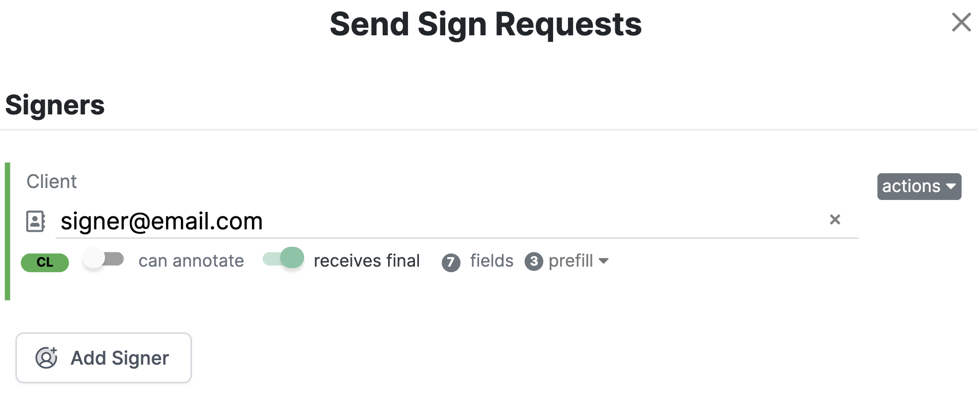The image size is (980, 394).
Task: Expand the prefill dropdown arrow
Action: (604, 261)
